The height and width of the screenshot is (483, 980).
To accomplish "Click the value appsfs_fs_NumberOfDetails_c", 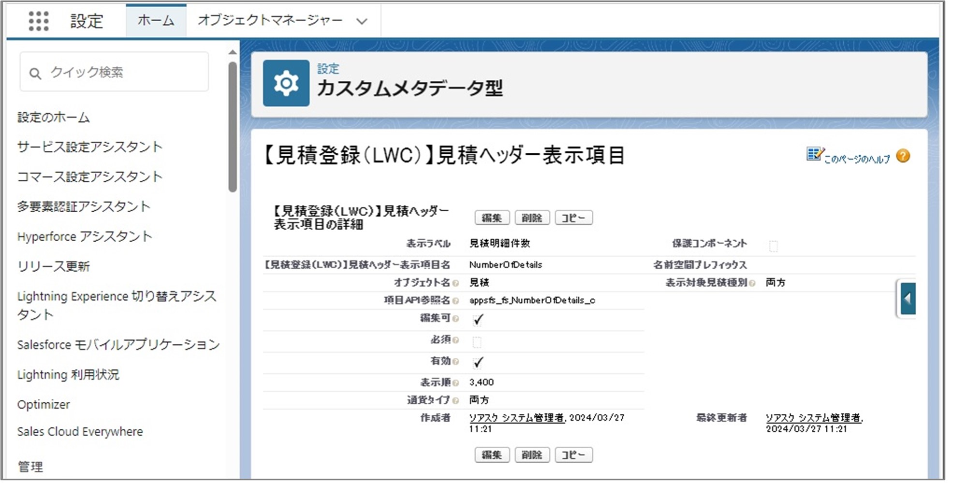I will 532,300.
